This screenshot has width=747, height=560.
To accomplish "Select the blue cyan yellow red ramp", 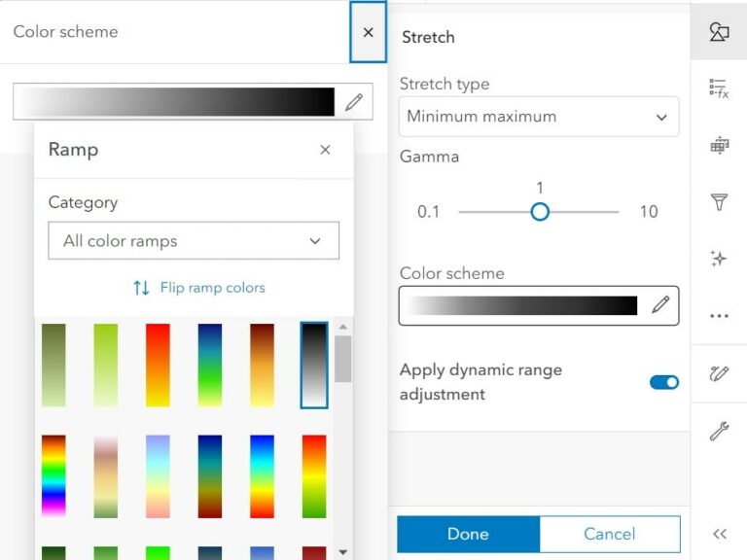I will click(262, 476).
